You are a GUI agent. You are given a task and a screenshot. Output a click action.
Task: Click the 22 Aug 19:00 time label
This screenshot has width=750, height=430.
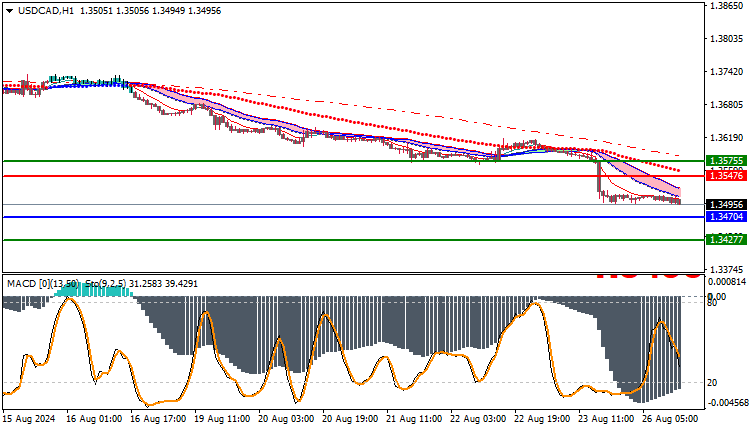[x=542, y=419]
